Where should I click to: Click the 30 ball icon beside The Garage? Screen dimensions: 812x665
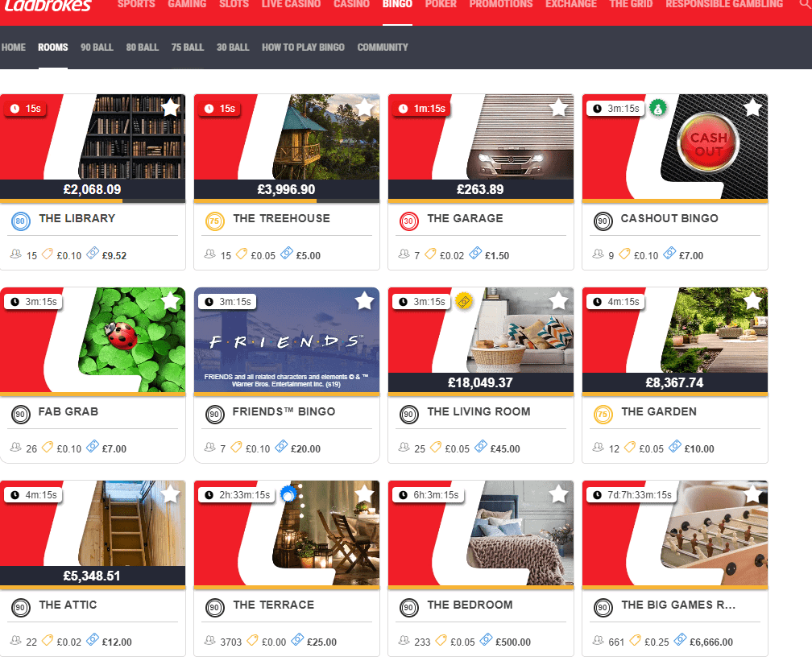[x=408, y=221]
